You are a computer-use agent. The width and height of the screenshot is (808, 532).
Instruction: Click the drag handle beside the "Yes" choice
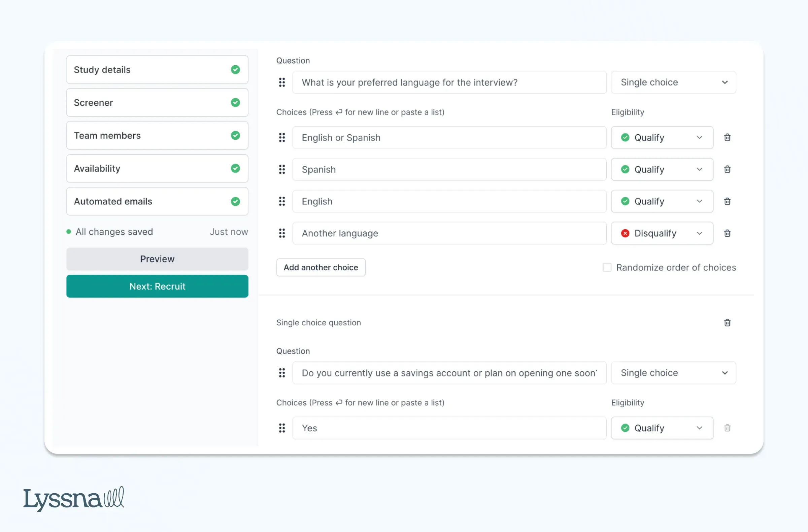pos(282,428)
